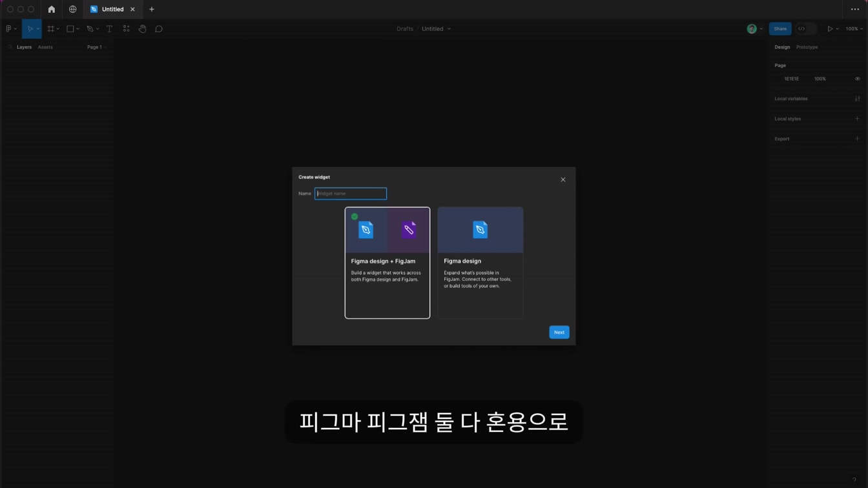Expand the Pen tool options chevron
868x488 pixels.
click(98, 29)
